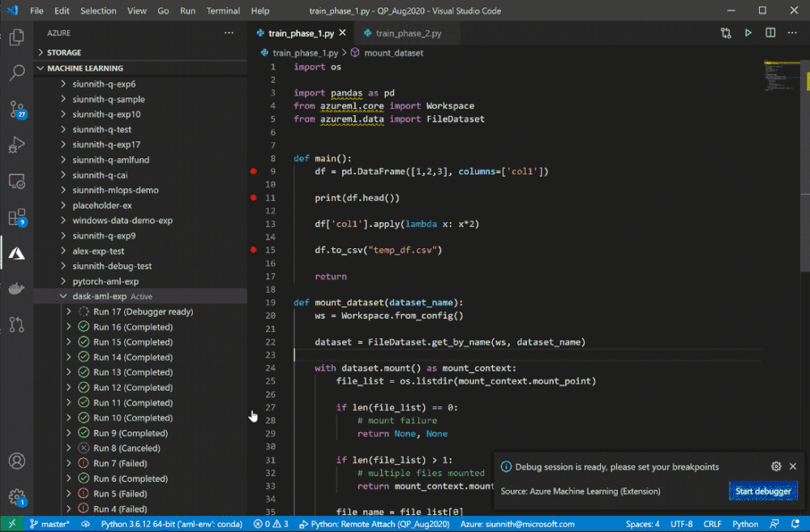Viewport: 810px width, 532px height.
Task: Click the Start debugger button
Action: point(763,491)
